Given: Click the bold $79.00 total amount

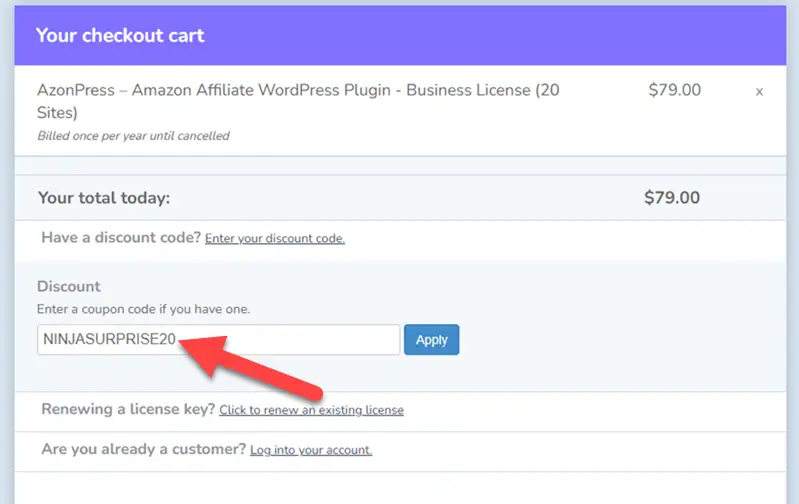Looking at the screenshot, I should [672, 198].
